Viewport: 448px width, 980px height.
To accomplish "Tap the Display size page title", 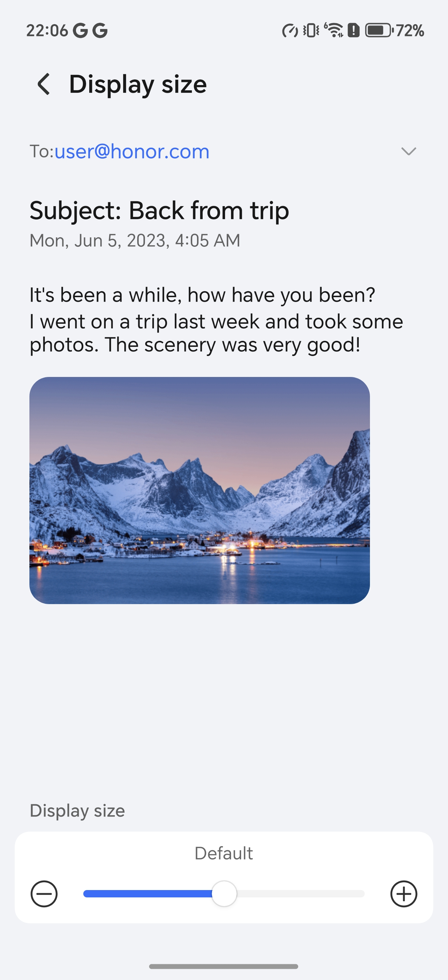I will [138, 84].
